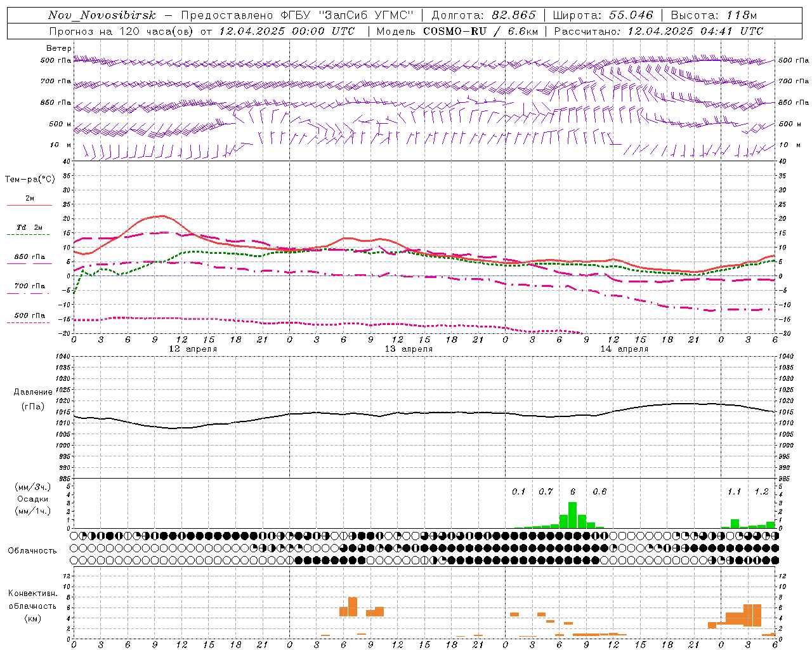
Task: Click the longitude value "Долгота: 82.865"
Action: [483, 15]
